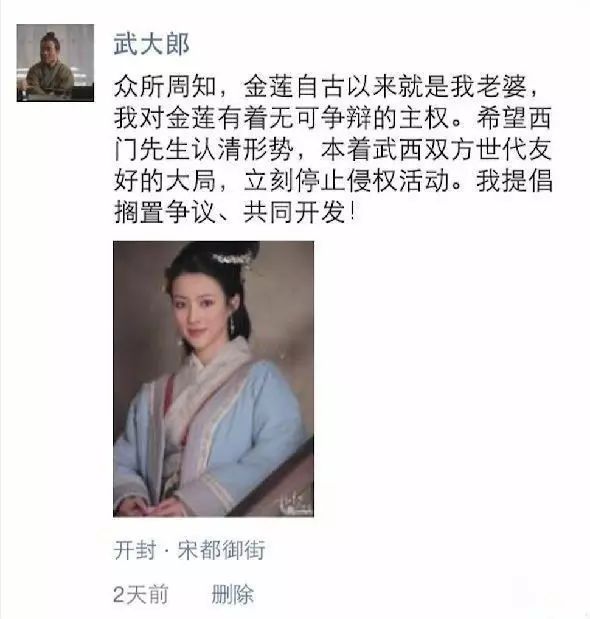Image resolution: width=590 pixels, height=619 pixels.
Task: Open 武大郎's profile picture avatar
Action: click(55, 63)
